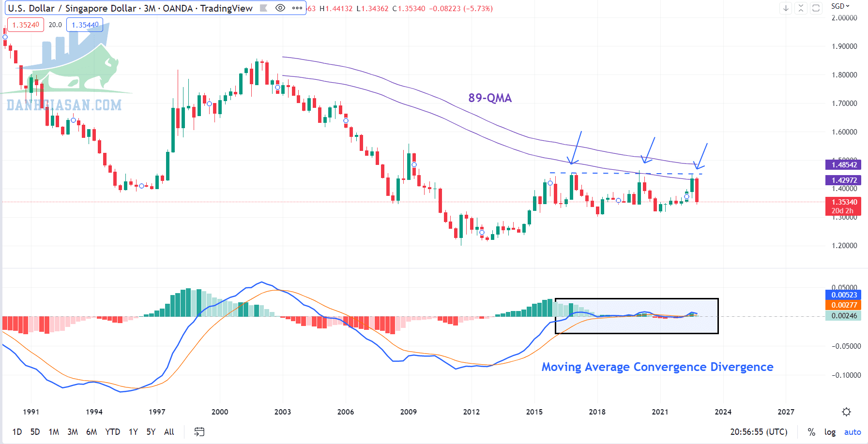Toggle the percent (%) scale mode
868x444 pixels.
click(x=811, y=432)
